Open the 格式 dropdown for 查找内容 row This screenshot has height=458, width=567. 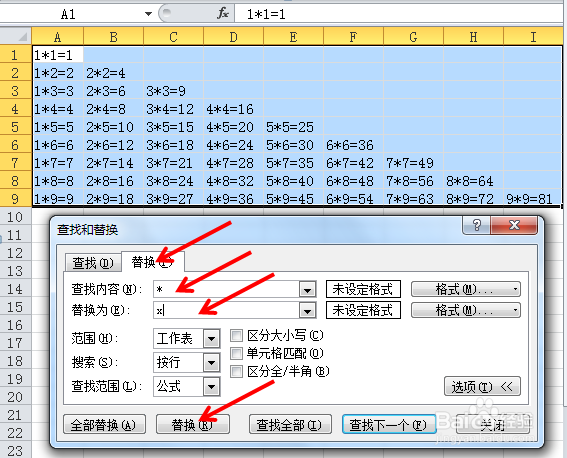[x=466, y=289]
